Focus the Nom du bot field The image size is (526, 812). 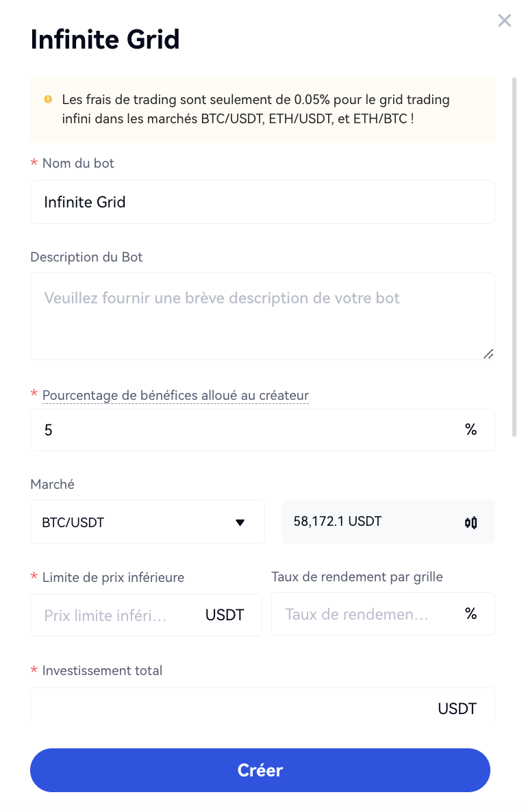262,202
